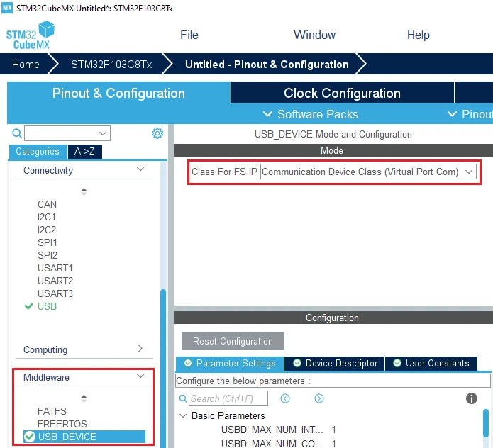
Task: Click the parameter Search (Ctrl+F) field
Action: [228, 398]
